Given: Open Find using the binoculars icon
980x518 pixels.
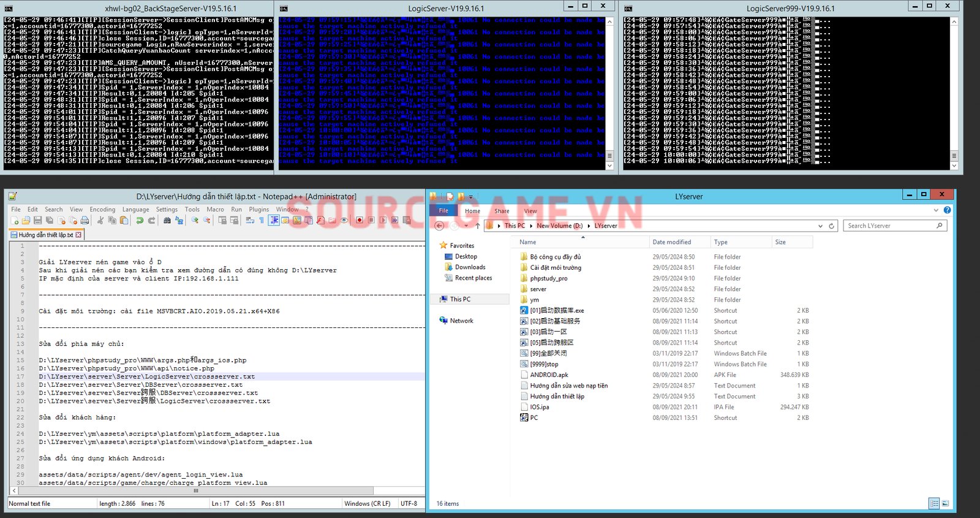Looking at the screenshot, I should coord(167,221).
